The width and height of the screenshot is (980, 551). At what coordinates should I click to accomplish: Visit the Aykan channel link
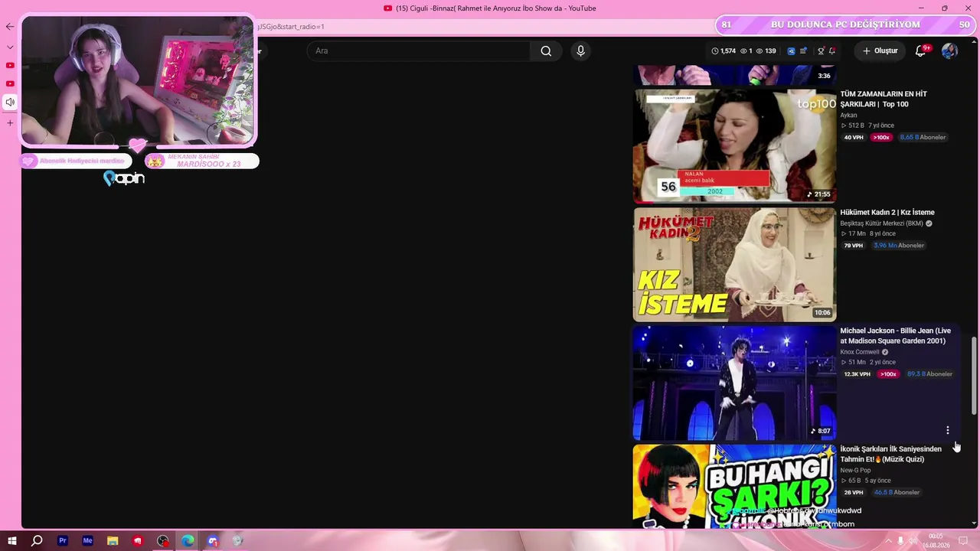[848, 116]
